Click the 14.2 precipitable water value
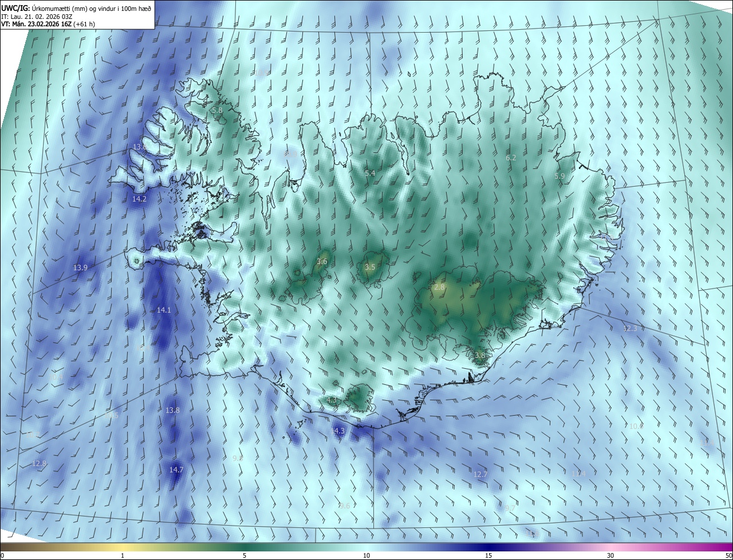Image resolution: width=733 pixels, height=560 pixels. [139, 199]
